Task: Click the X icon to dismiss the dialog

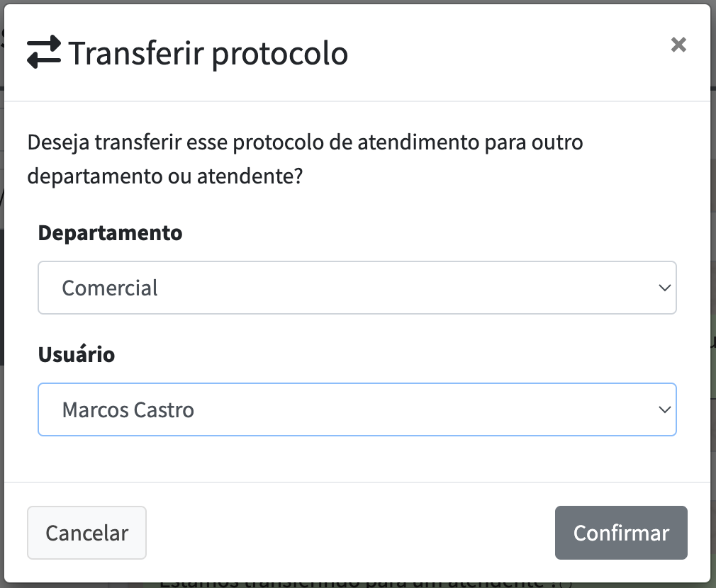Action: pos(678,44)
